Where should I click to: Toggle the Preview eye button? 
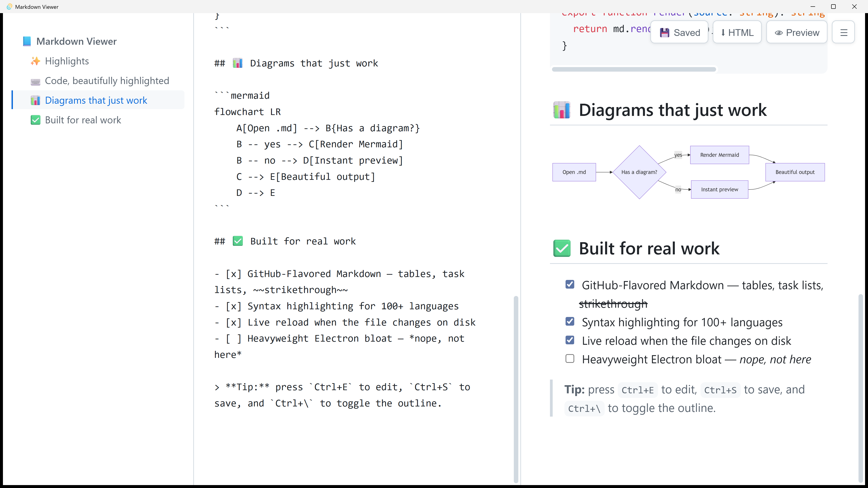[797, 32]
